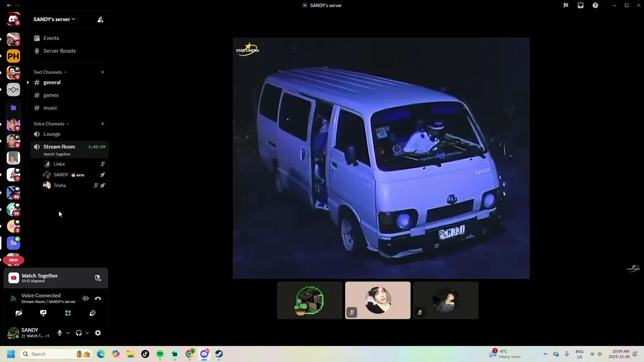This screenshot has height=362, width=644.
Task: Click the Watch Together video stream
Action: [381, 158]
